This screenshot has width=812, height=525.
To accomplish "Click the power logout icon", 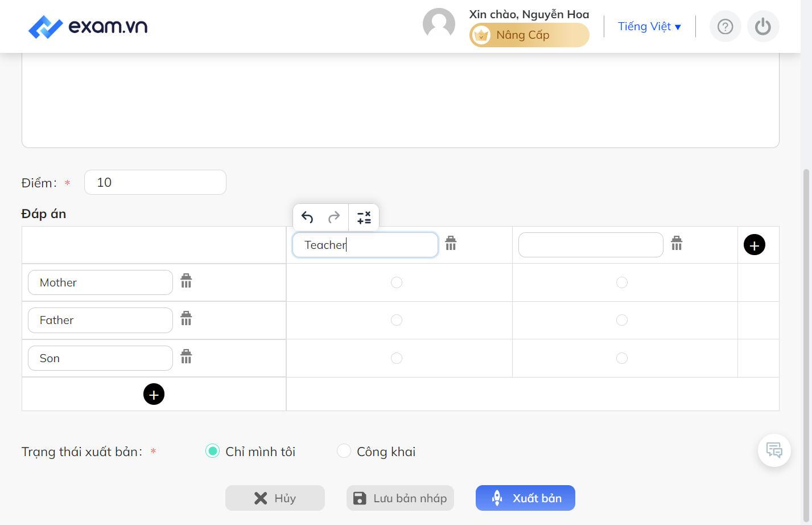I will click(763, 27).
